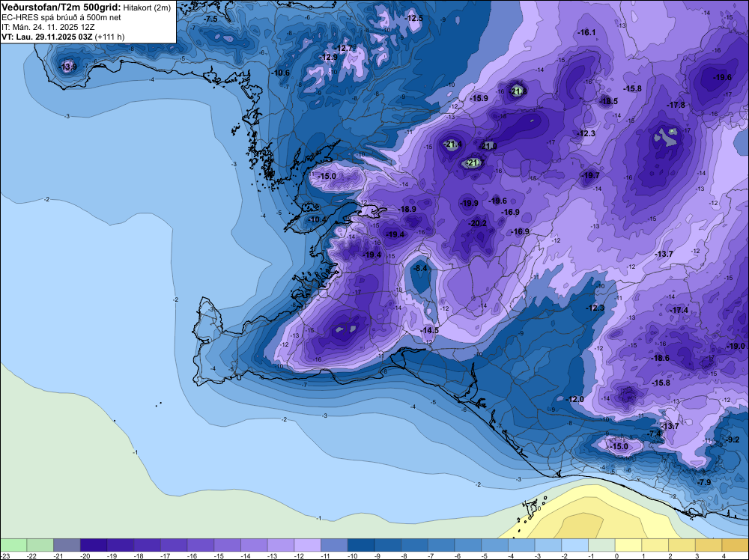749x560 pixels.
Task: Click the -21.8 temperature marker
Action: 519,91
